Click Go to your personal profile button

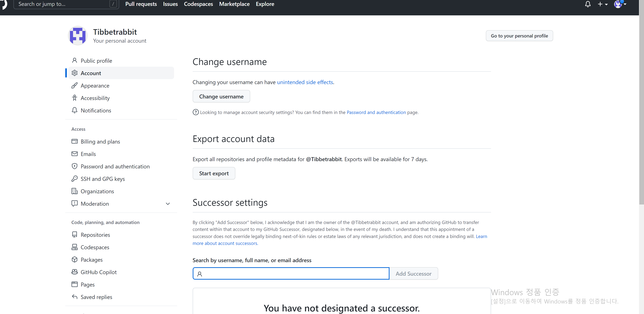coord(519,36)
